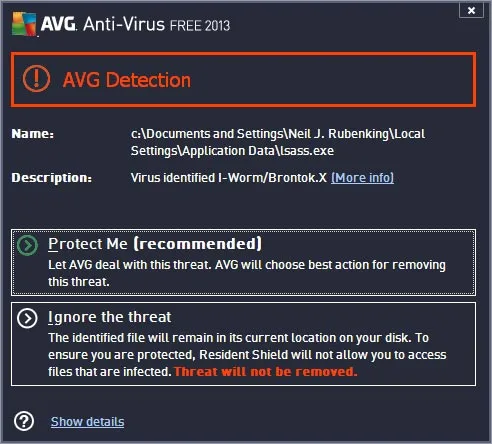
Task: Click the AVG brand wordmark in title
Action: point(59,24)
